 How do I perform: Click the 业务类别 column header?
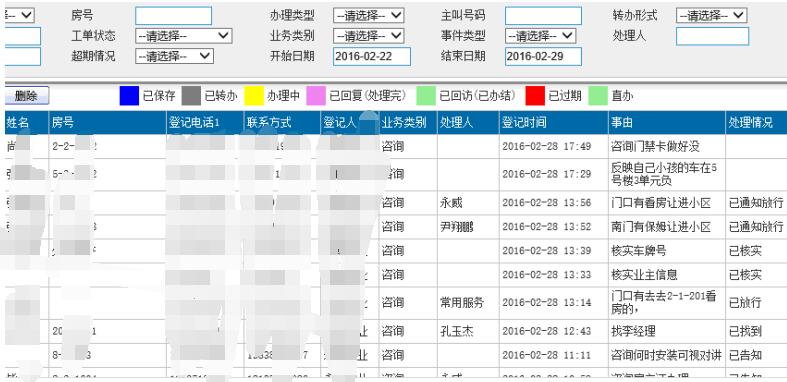tap(408, 122)
